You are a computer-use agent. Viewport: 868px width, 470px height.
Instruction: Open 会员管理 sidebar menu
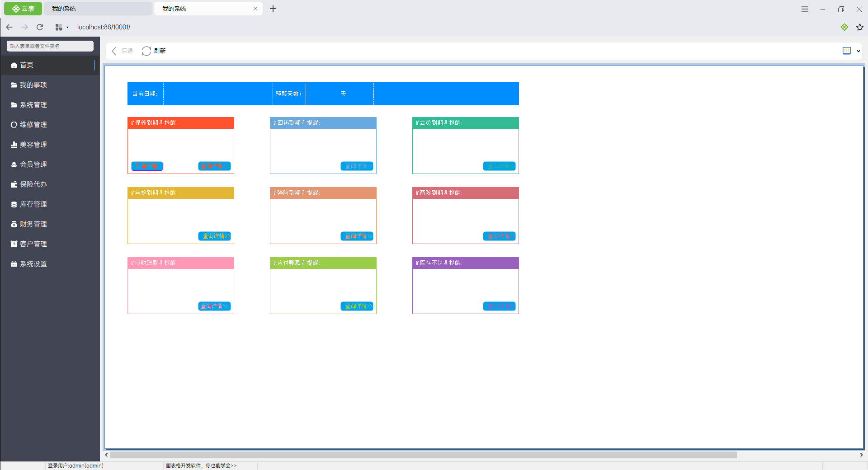tap(33, 164)
